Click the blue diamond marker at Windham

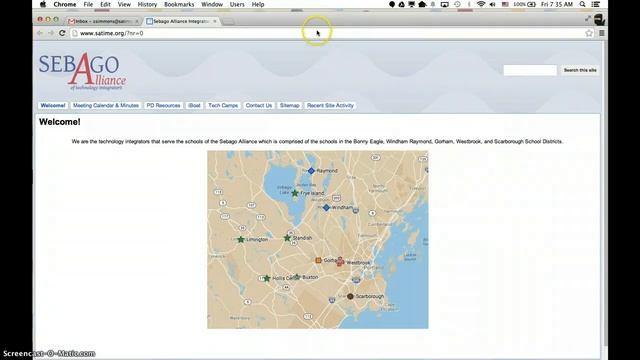pyautogui.click(x=326, y=208)
